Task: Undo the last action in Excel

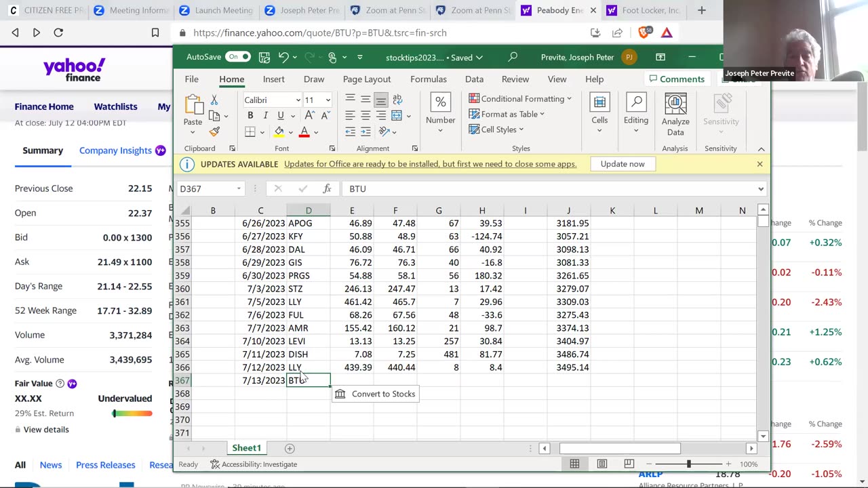Action: tap(283, 58)
